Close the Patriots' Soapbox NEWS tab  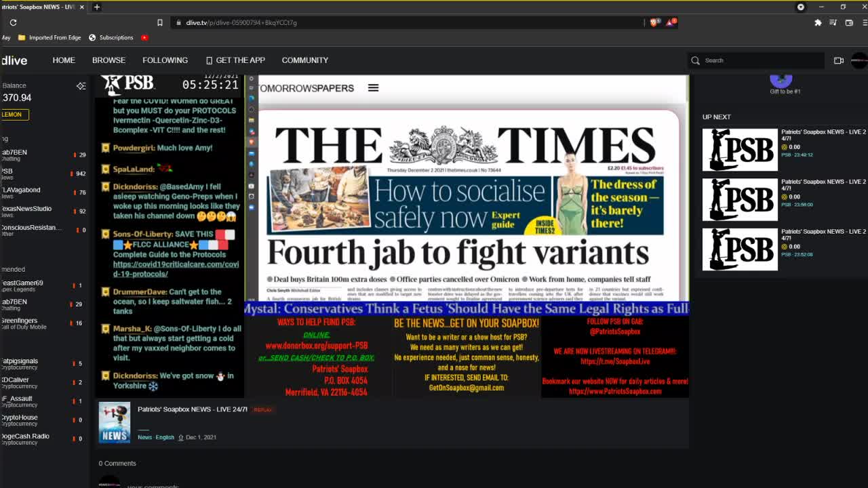click(x=82, y=7)
